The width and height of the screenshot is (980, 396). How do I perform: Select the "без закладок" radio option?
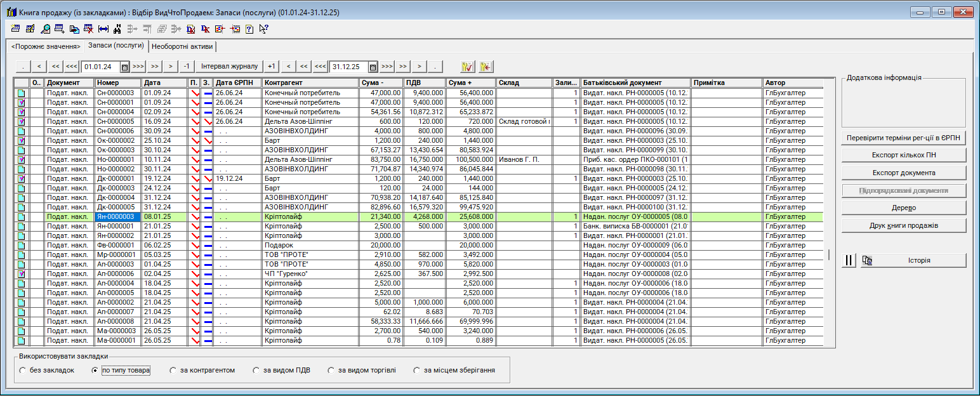pyautogui.click(x=23, y=371)
